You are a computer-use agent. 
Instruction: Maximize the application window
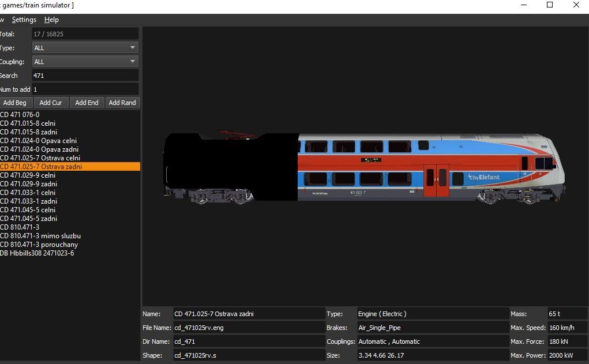click(x=550, y=5)
